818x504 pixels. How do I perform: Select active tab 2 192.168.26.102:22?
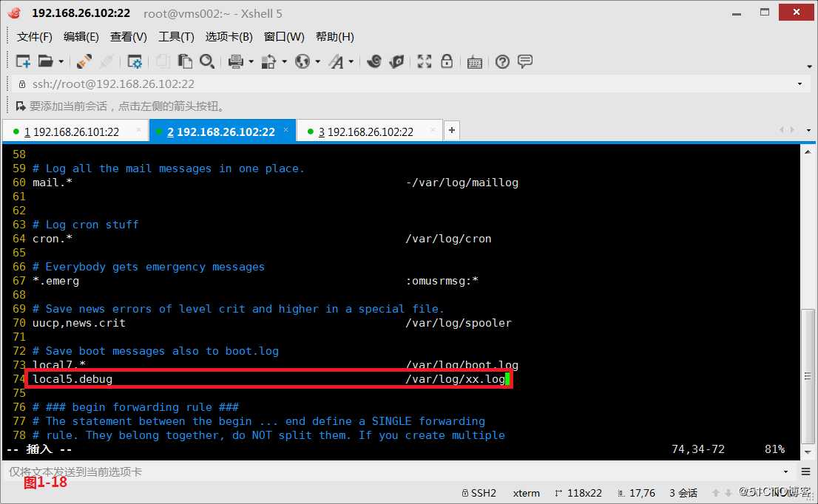(220, 132)
